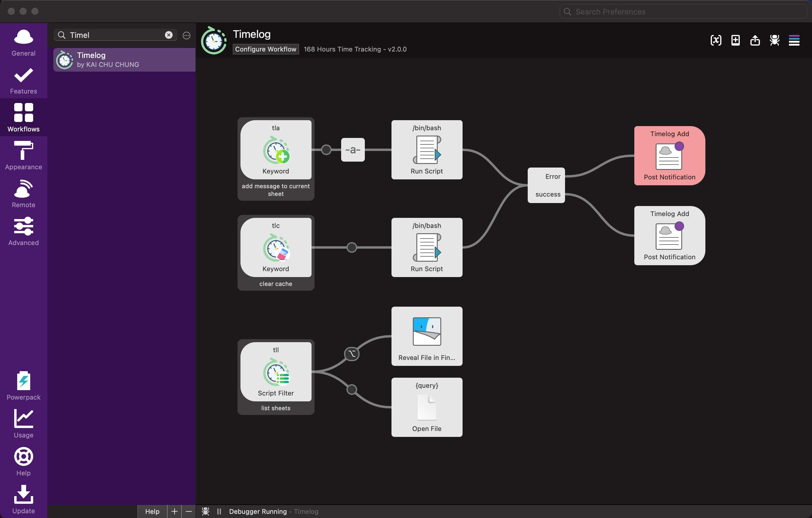
Task: Click the option modifier connection circle
Action: (352, 354)
